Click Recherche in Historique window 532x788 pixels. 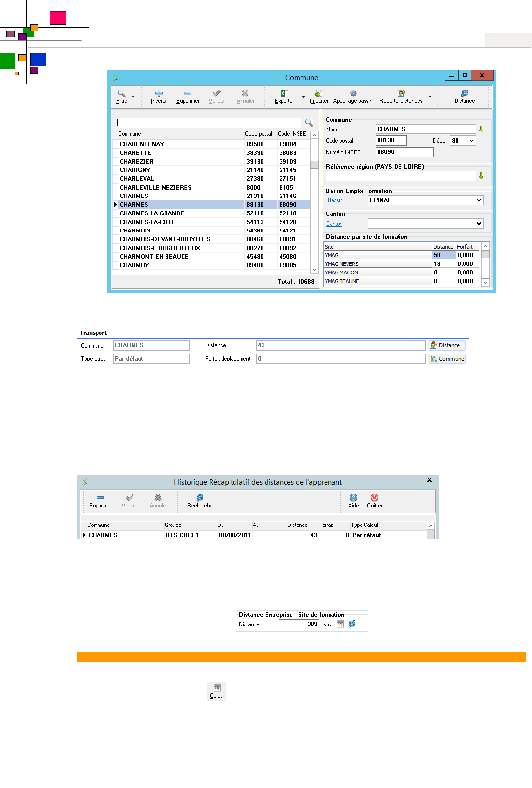click(x=200, y=501)
